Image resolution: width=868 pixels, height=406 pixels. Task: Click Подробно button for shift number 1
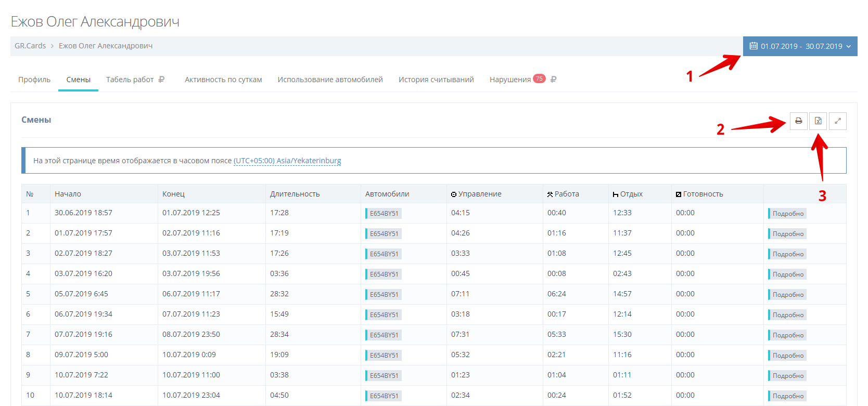click(x=787, y=213)
